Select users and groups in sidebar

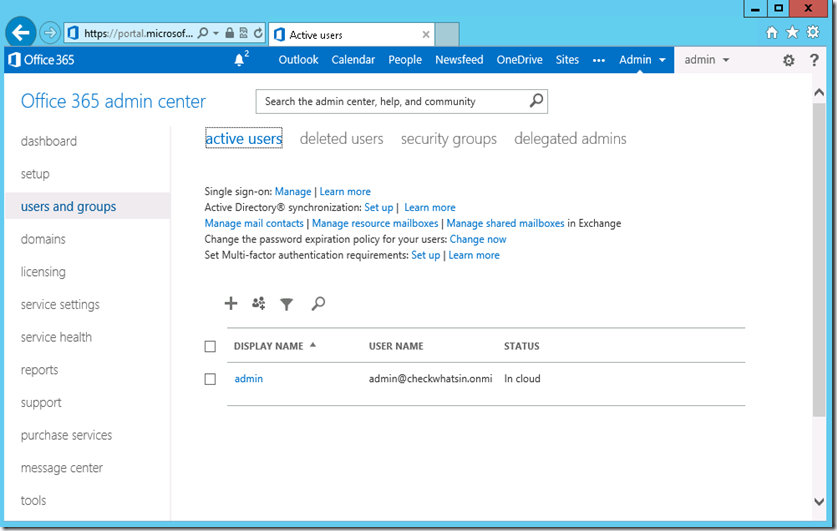(68, 207)
